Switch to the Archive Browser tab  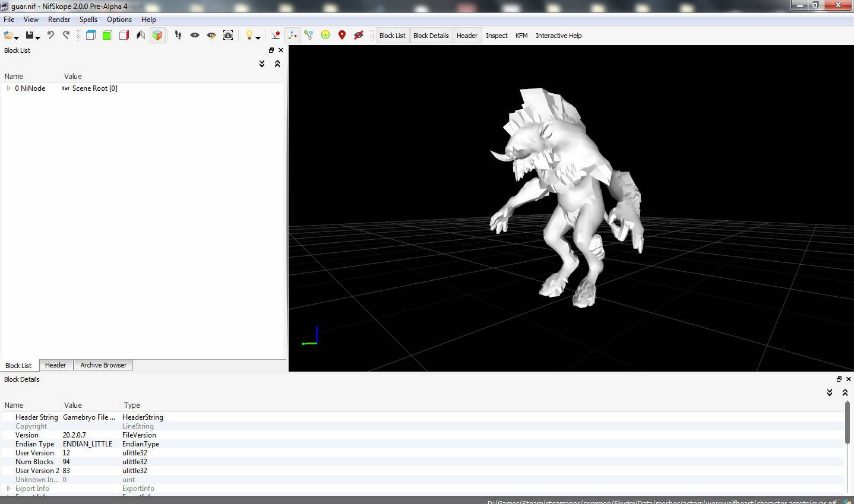point(103,365)
